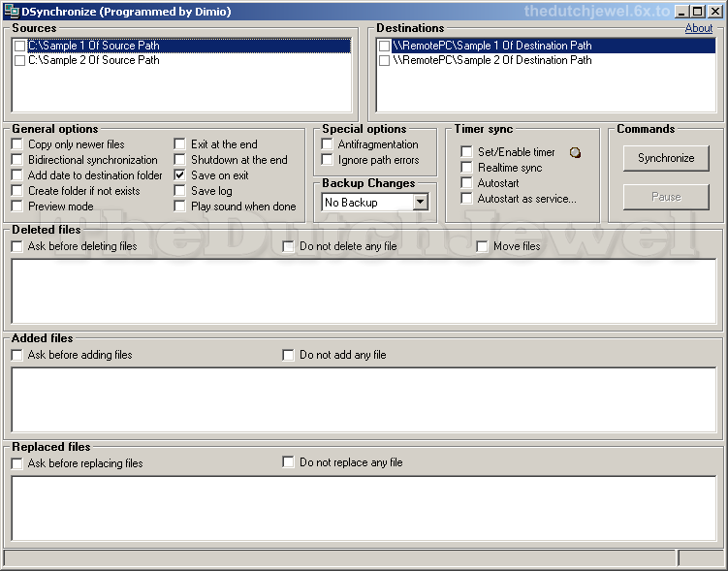Toggle Ignore path errors
Viewport: 728px width, 571px height.
327,160
